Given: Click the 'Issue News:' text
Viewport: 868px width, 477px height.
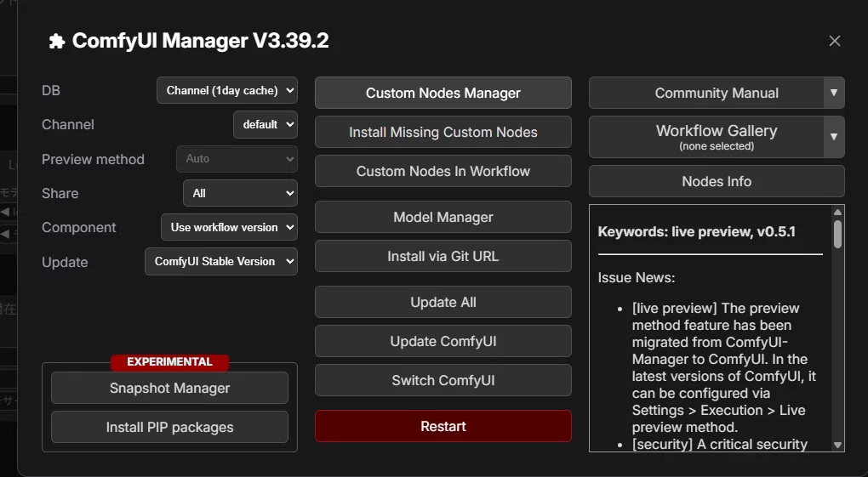Looking at the screenshot, I should [x=636, y=277].
